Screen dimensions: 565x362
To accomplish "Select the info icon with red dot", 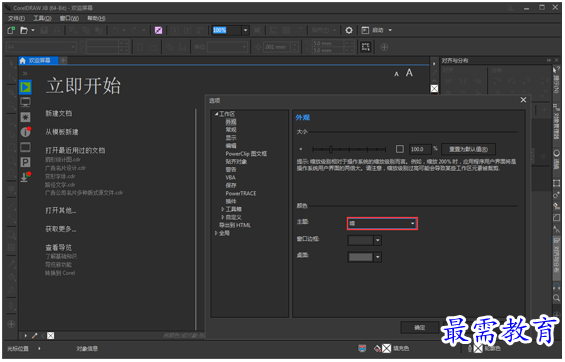I will 25,132.
